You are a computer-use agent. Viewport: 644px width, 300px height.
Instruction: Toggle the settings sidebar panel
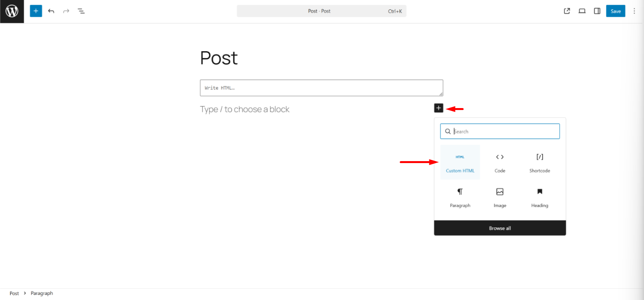597,11
